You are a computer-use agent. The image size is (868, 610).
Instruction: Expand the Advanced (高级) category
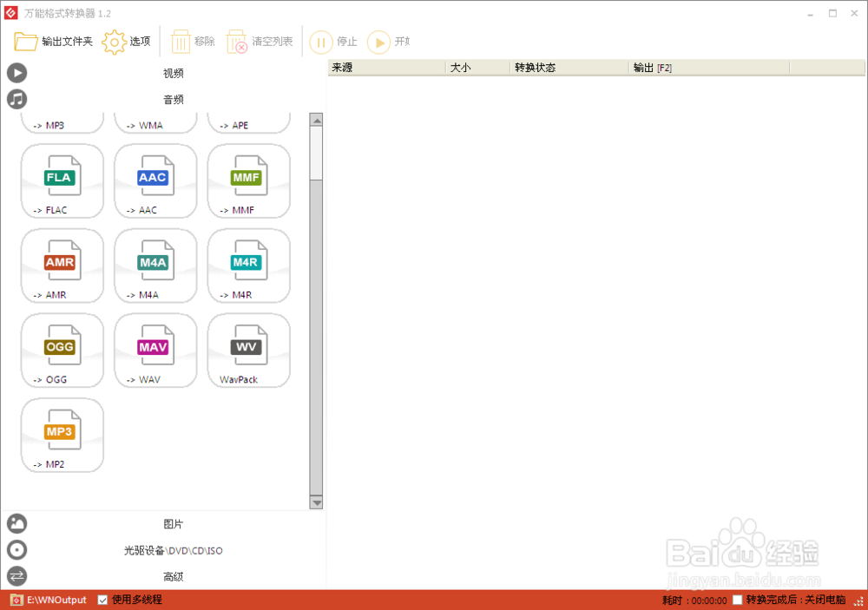click(x=174, y=577)
